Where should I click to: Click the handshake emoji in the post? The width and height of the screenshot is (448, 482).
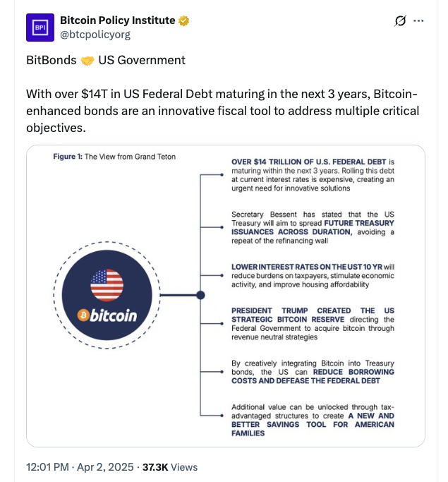(x=87, y=60)
